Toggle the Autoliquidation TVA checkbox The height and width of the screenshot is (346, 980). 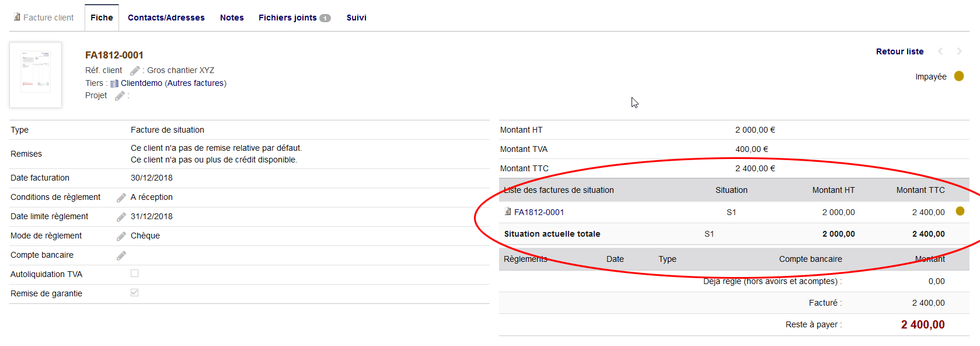[x=135, y=274]
